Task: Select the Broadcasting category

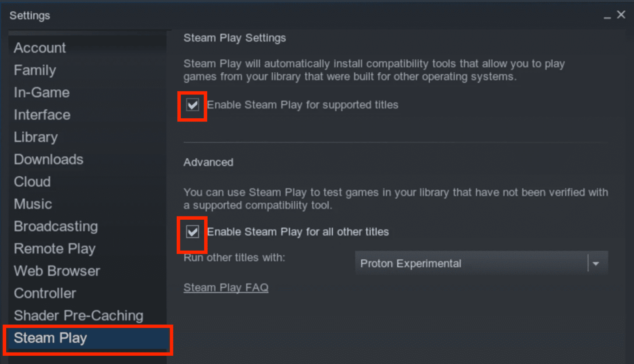Action: pyautogui.click(x=56, y=226)
